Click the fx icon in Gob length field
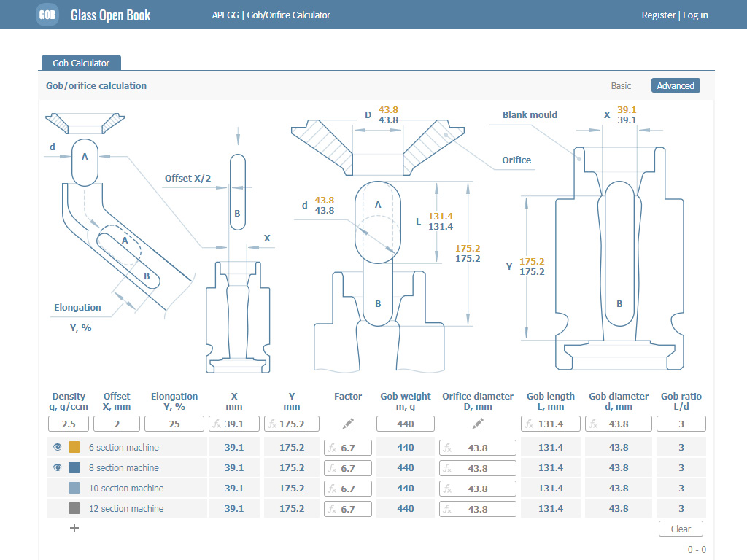 (x=529, y=424)
